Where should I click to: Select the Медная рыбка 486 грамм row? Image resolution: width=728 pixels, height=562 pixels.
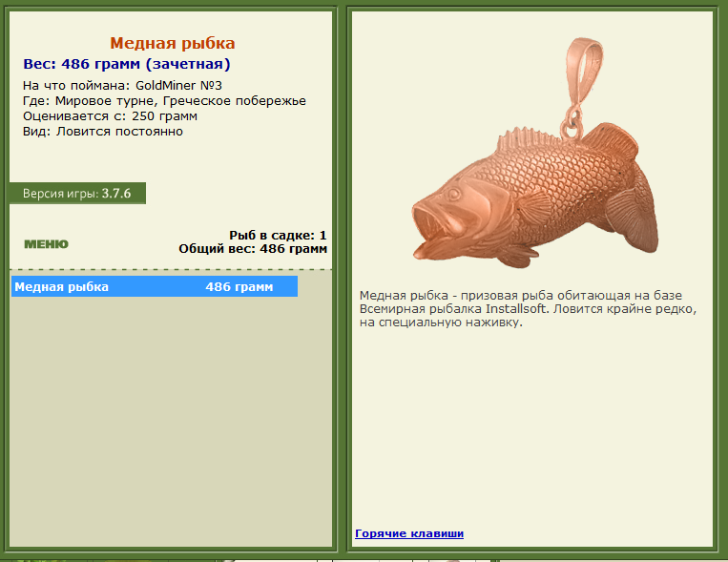point(155,286)
